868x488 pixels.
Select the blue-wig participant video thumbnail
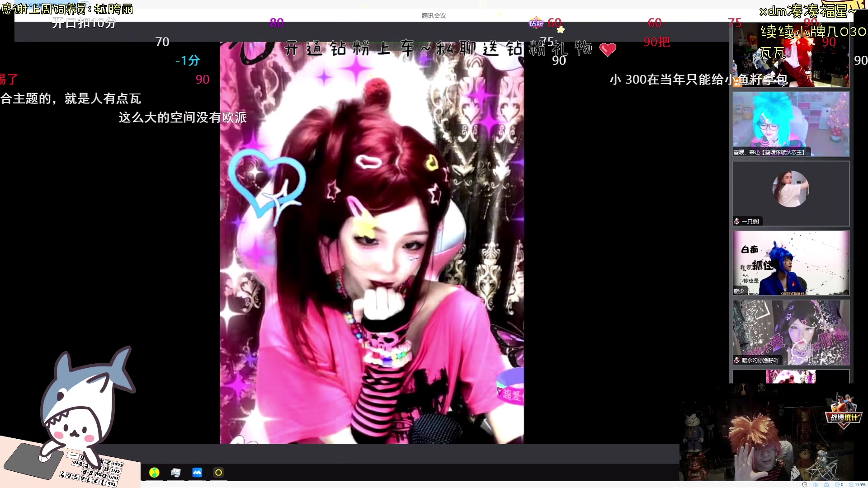(791, 263)
